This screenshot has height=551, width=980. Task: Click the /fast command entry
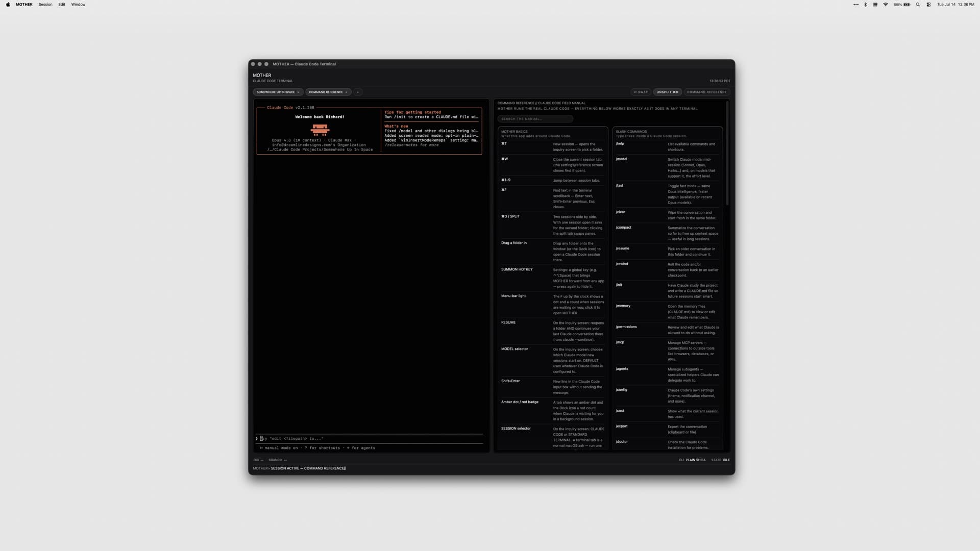point(667,194)
